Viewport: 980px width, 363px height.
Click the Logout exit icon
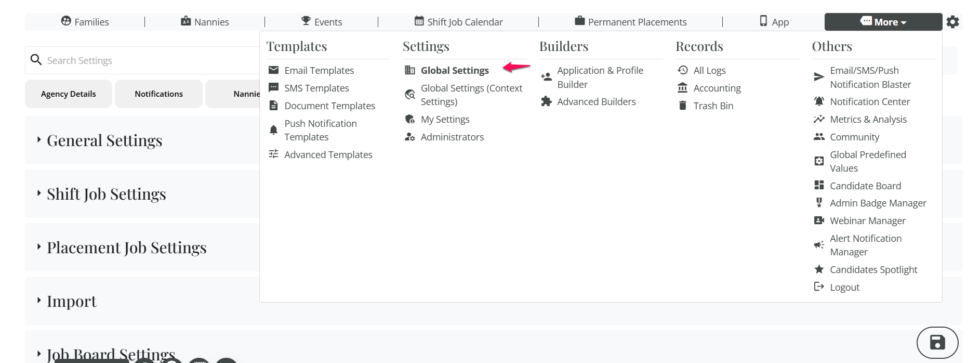click(x=819, y=287)
